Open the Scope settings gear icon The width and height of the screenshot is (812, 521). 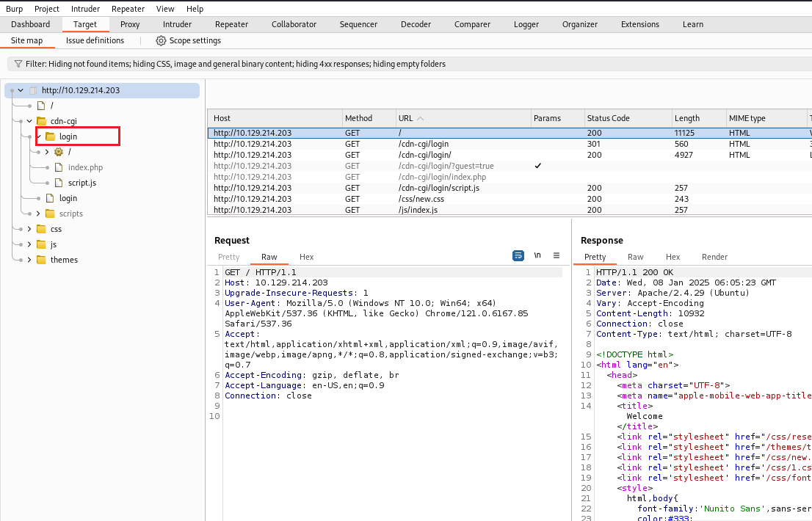click(161, 40)
